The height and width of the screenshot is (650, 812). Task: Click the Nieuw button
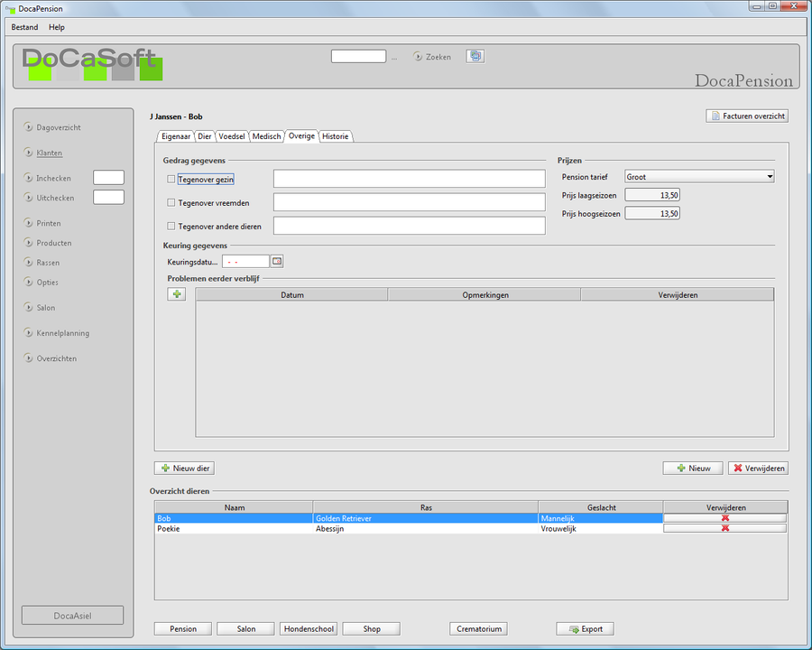(x=694, y=468)
